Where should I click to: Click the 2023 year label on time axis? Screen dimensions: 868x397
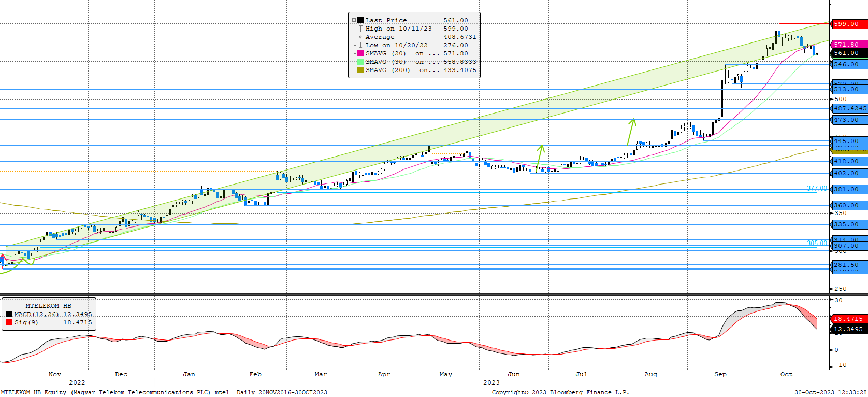click(x=491, y=382)
